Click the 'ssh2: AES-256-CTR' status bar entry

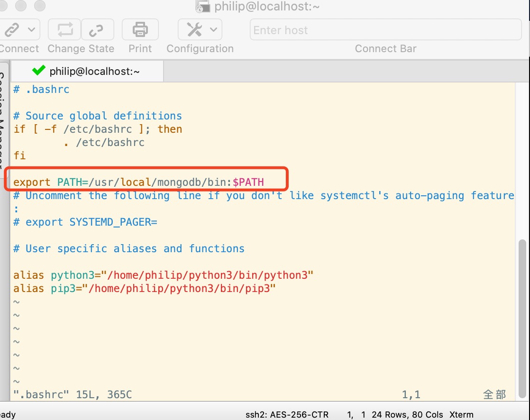[x=287, y=415]
